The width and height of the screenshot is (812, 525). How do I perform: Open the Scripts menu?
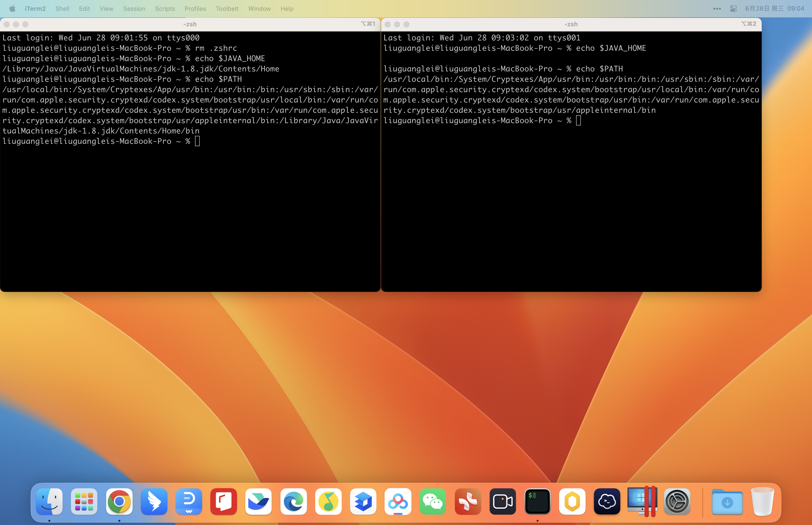coord(165,8)
